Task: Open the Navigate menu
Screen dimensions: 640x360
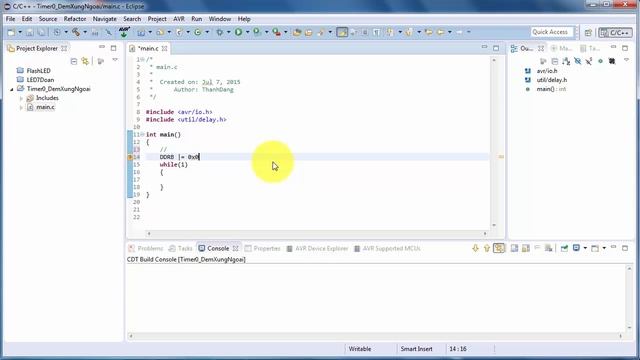Action: 104,19
